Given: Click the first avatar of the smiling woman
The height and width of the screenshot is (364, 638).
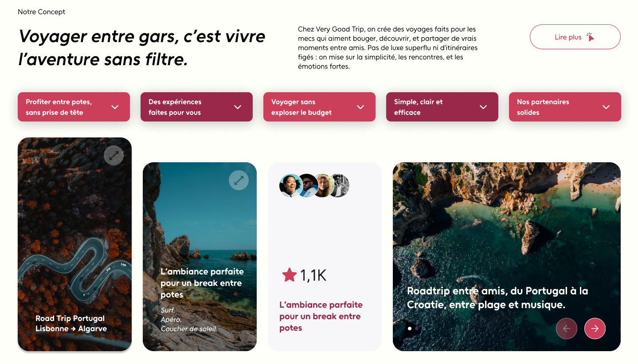Looking at the screenshot, I should (291, 185).
